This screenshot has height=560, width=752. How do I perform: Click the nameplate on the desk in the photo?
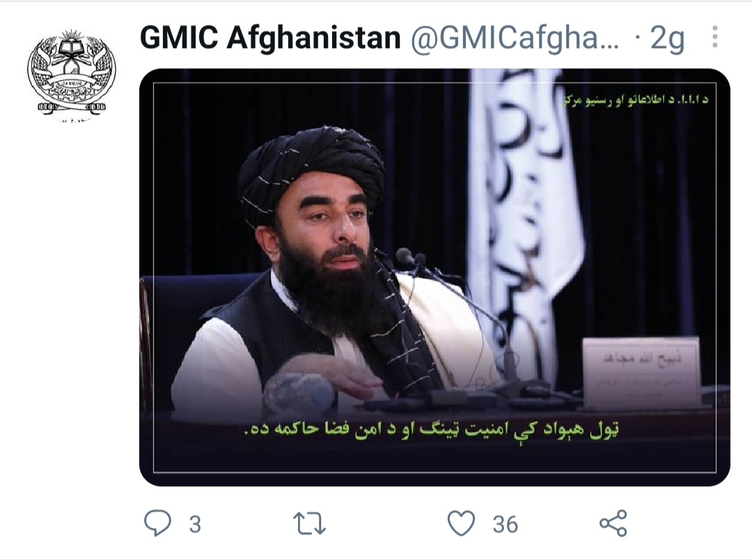[x=641, y=373]
